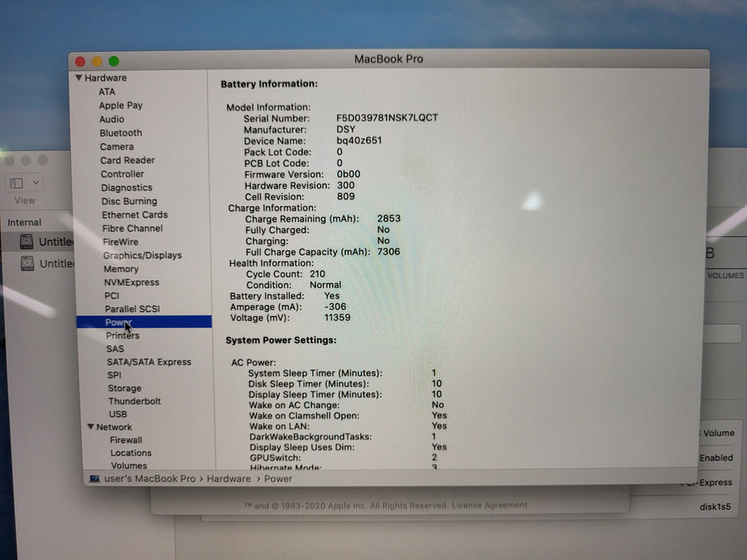Select Card Reader in the sidebar

point(127,160)
